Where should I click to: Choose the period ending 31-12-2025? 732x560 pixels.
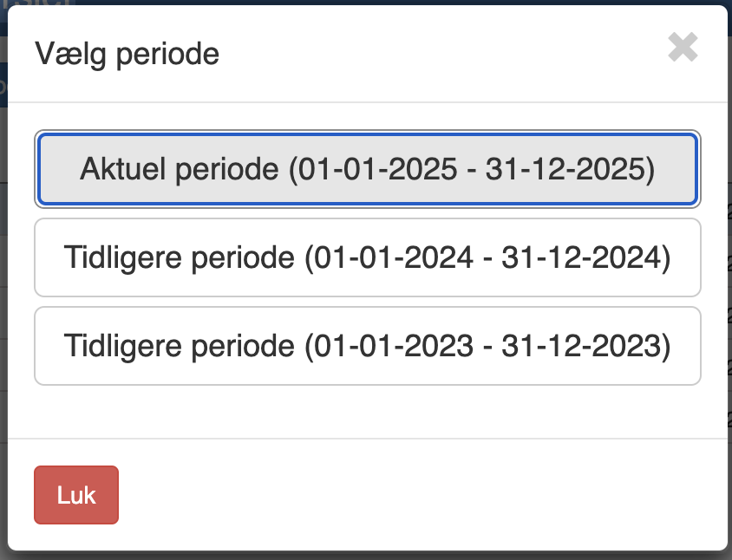(x=367, y=169)
